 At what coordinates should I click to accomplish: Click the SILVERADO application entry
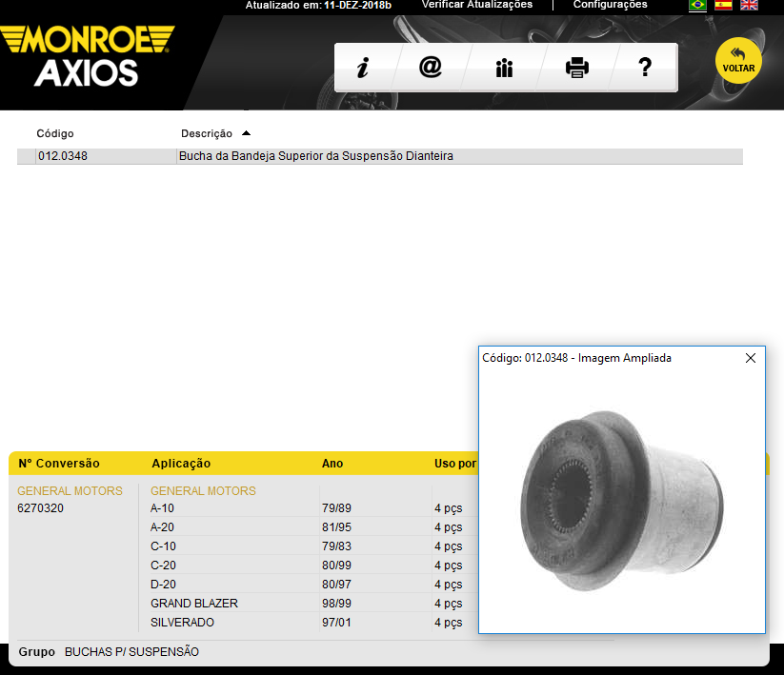click(x=183, y=623)
